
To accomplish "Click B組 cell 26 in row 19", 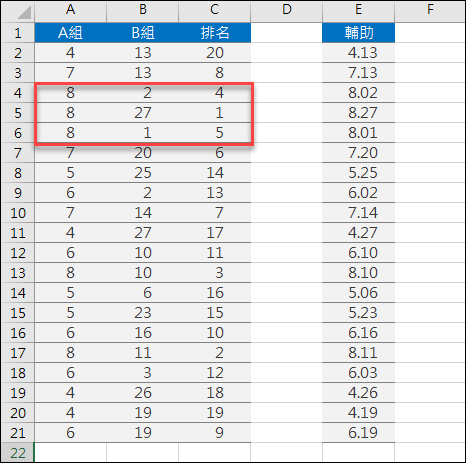I will 143,393.
